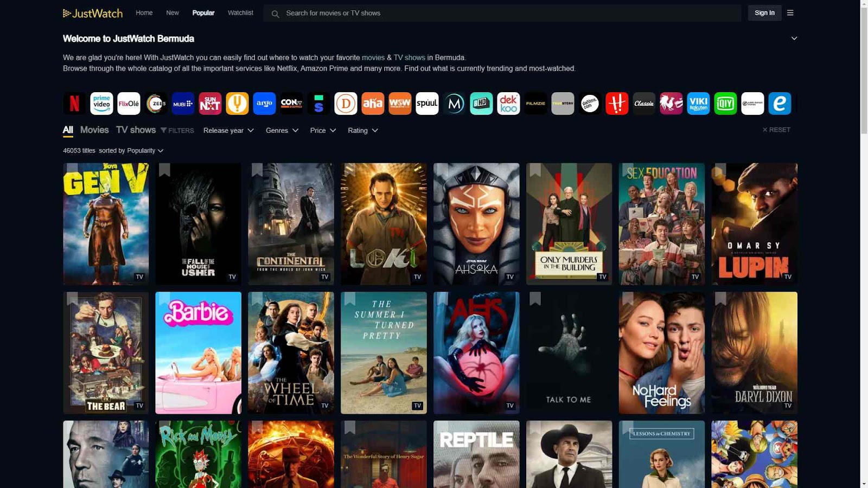The height and width of the screenshot is (488, 868).
Task: Bookmark The Bear poster
Action: 72,299
